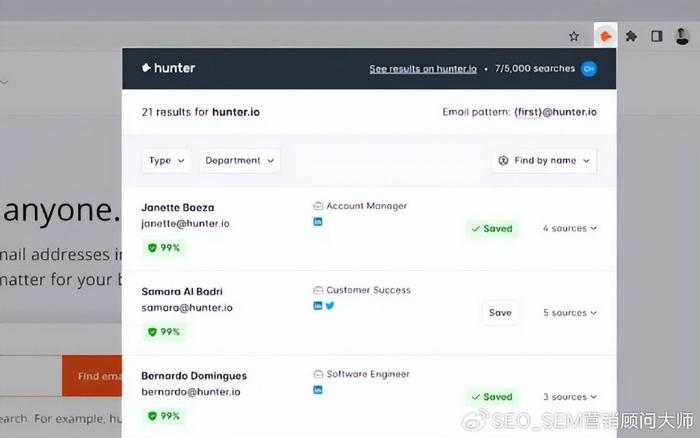Open the Type filter dropdown
Screen dimensions: 700x438
pos(166,161)
